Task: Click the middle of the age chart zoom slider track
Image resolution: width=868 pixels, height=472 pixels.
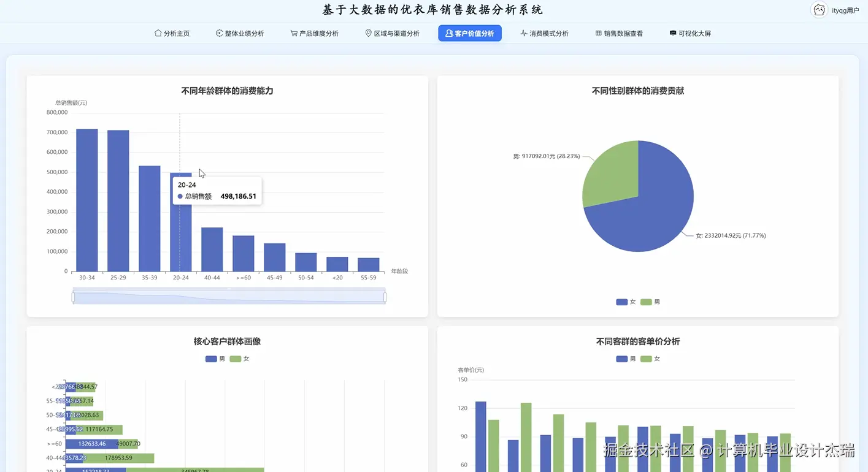Action: [229, 297]
